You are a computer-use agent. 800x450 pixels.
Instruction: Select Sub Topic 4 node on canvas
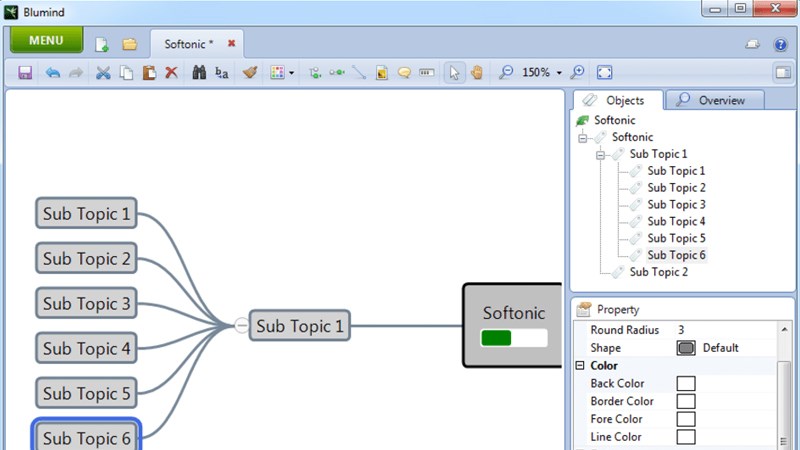(x=86, y=348)
